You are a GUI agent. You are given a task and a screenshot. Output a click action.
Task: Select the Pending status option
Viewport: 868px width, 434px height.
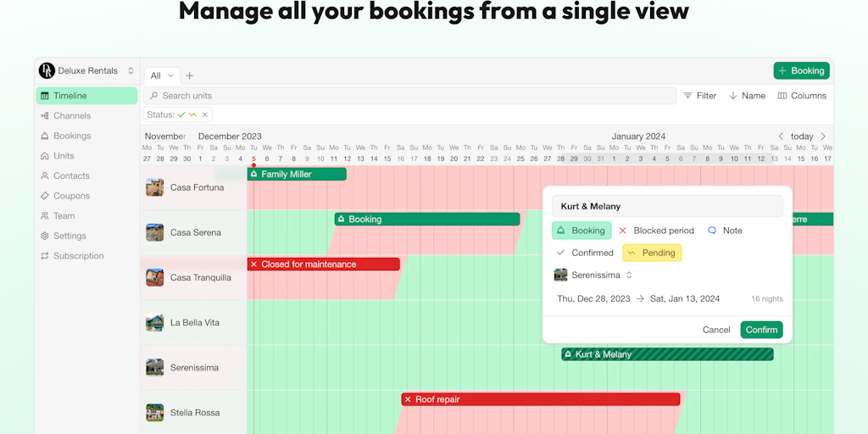[651, 253]
